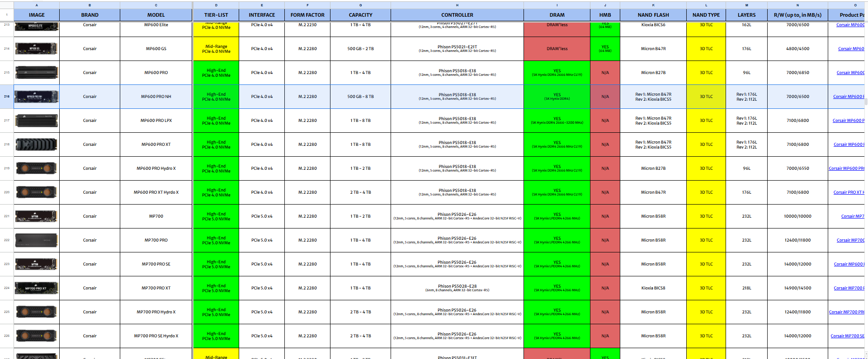Open the product link in row 220
Viewport: 868px width, 359px height.
pyautogui.click(x=849, y=192)
